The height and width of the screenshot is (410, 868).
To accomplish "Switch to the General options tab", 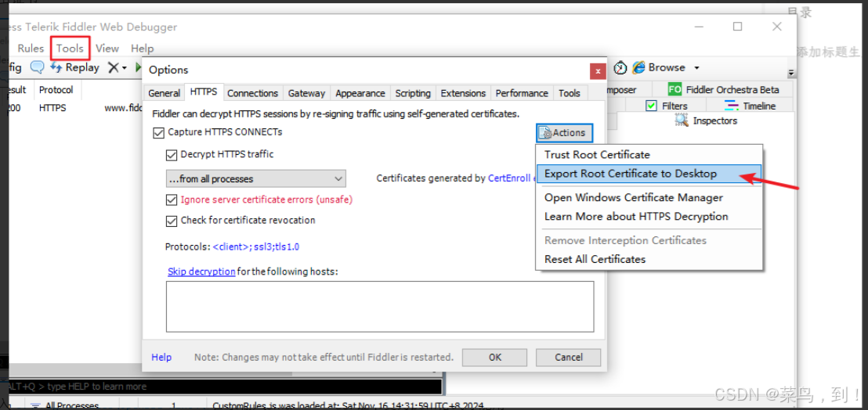I will point(164,93).
